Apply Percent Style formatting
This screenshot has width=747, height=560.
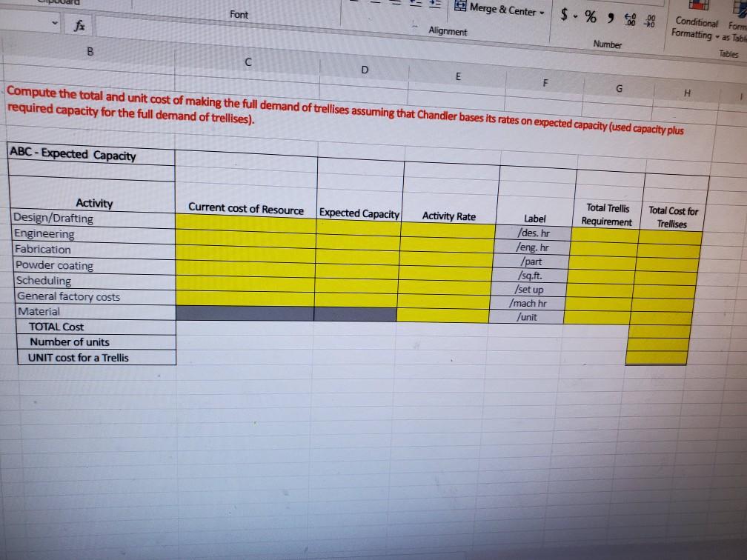point(591,16)
